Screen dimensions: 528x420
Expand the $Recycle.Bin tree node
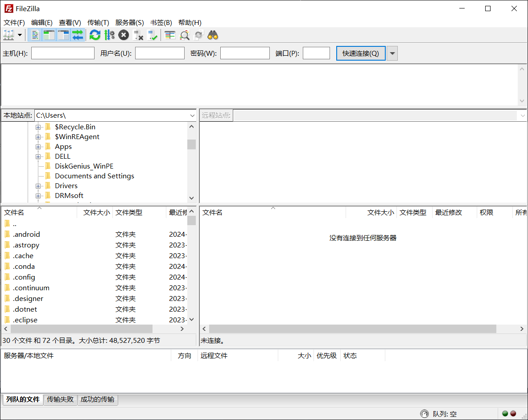[x=38, y=127]
